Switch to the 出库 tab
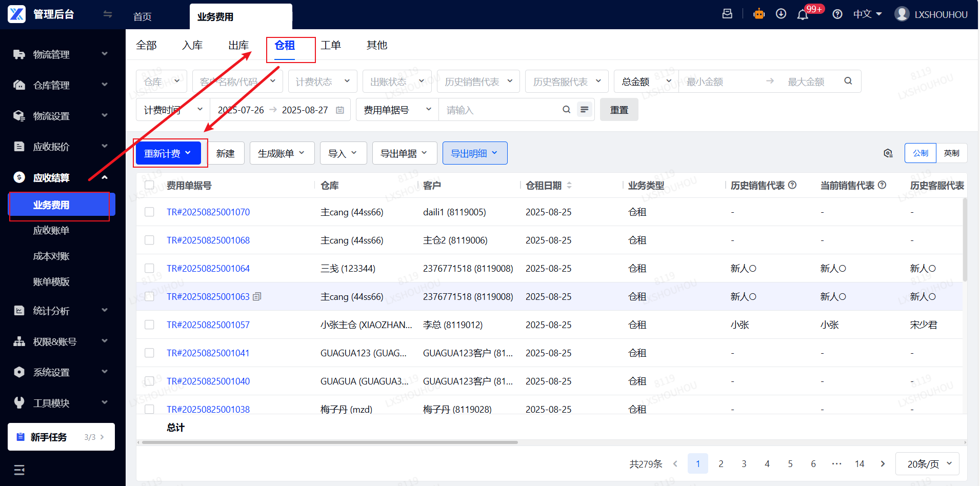The width and height of the screenshot is (980, 486). 238,45
